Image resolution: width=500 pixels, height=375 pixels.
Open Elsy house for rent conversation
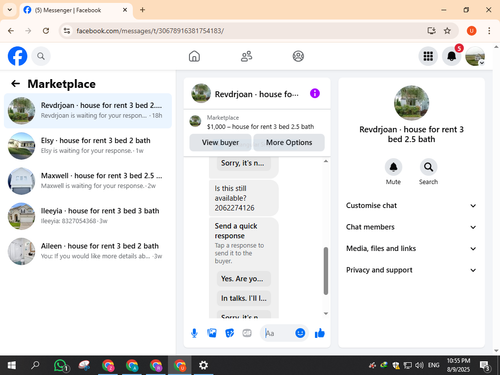pyautogui.click(x=88, y=146)
